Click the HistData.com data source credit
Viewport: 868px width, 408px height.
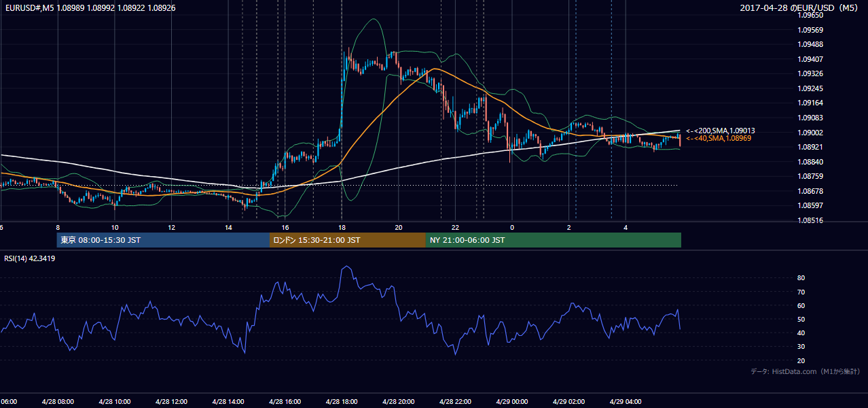click(x=806, y=371)
